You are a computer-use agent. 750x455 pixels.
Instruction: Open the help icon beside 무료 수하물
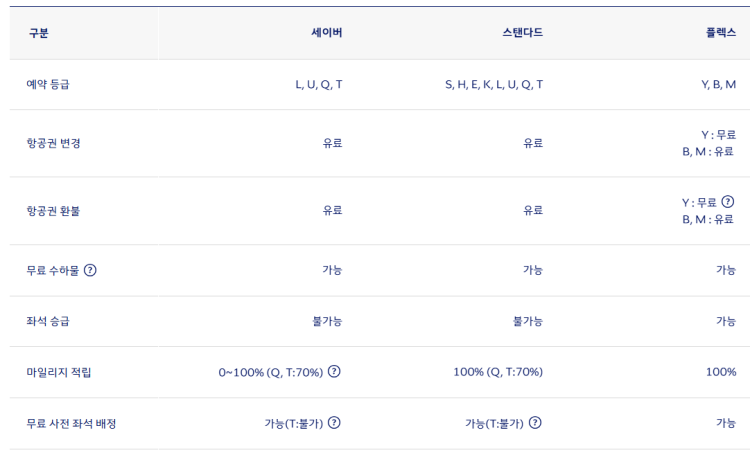pyautogui.click(x=90, y=270)
